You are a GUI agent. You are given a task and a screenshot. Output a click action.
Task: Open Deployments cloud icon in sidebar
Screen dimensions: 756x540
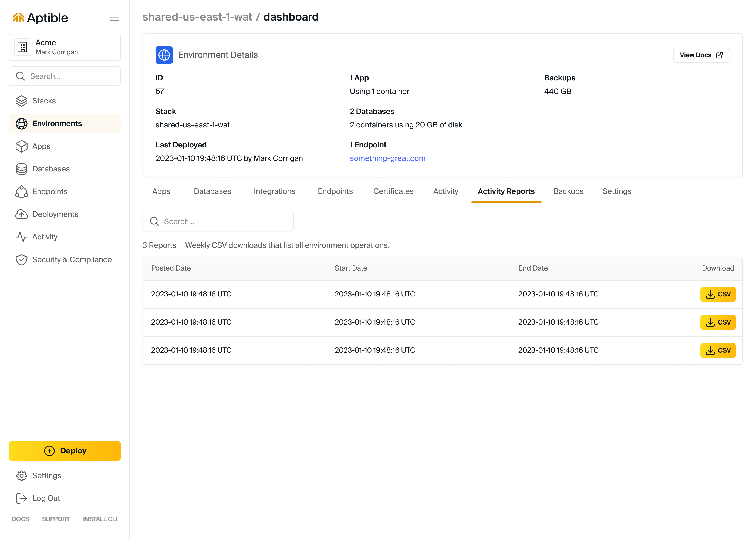(x=22, y=214)
